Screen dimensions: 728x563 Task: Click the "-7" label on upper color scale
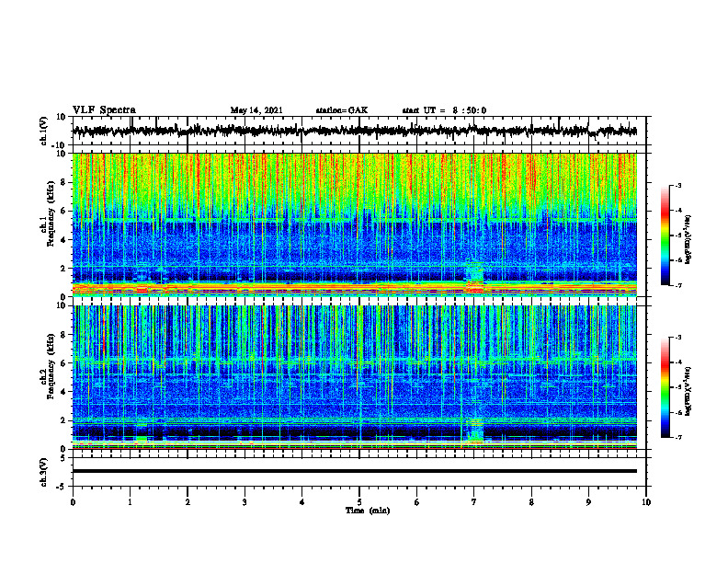pyautogui.click(x=677, y=285)
